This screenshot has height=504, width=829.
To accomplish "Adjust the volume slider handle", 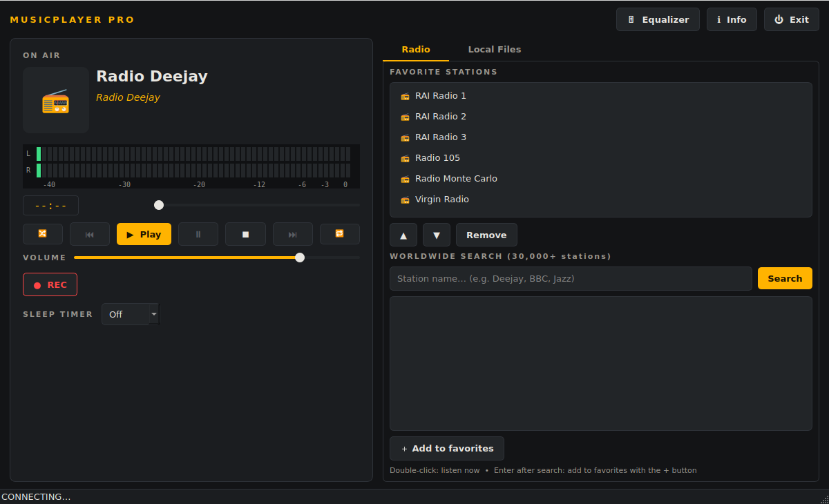I will coord(300,258).
